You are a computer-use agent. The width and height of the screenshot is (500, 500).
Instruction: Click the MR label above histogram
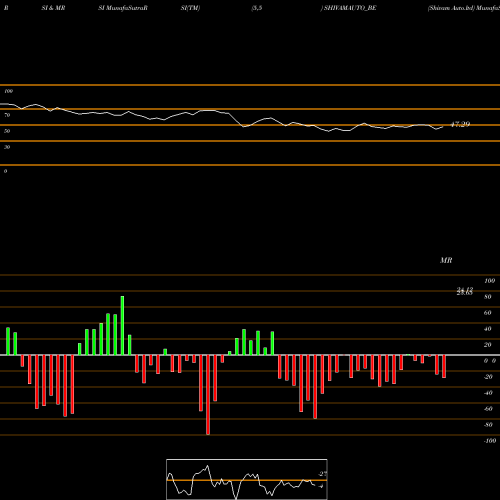(x=446, y=260)
